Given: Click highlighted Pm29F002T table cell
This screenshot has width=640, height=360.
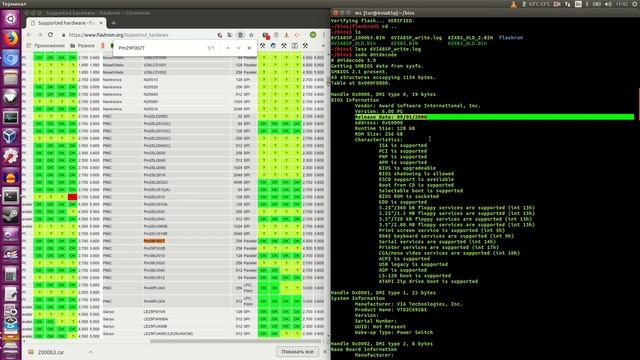Looking at the screenshot, I should 154,241.
